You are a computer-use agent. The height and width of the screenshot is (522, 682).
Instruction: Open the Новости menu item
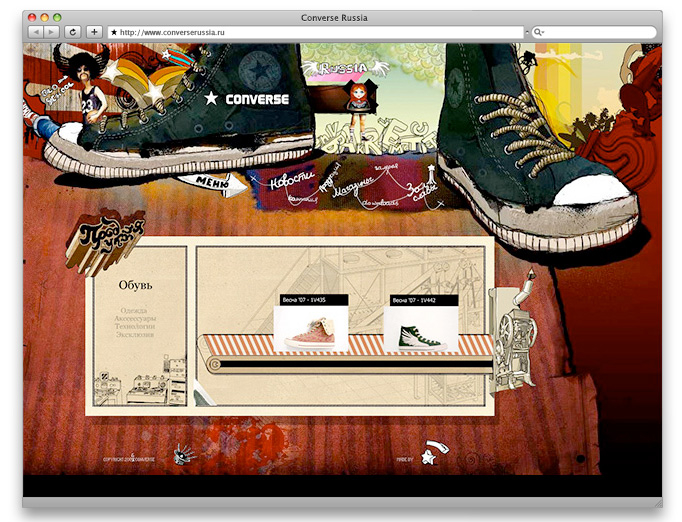(x=291, y=179)
